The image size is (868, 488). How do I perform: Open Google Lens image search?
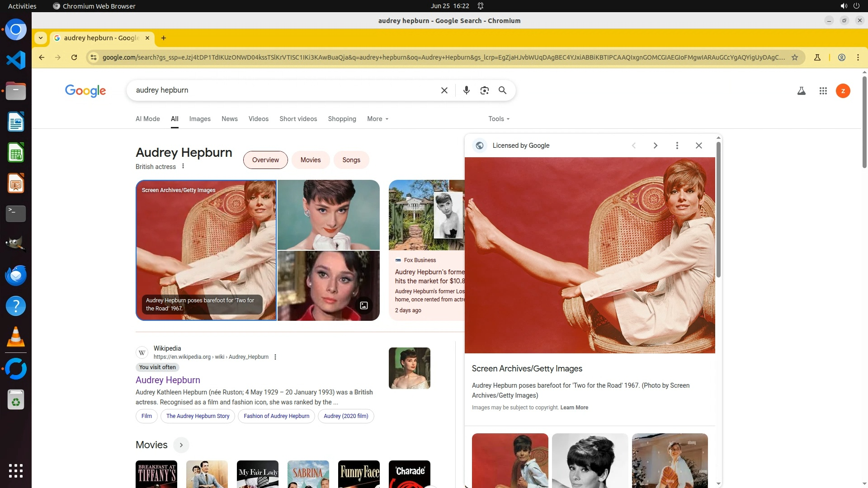485,90
